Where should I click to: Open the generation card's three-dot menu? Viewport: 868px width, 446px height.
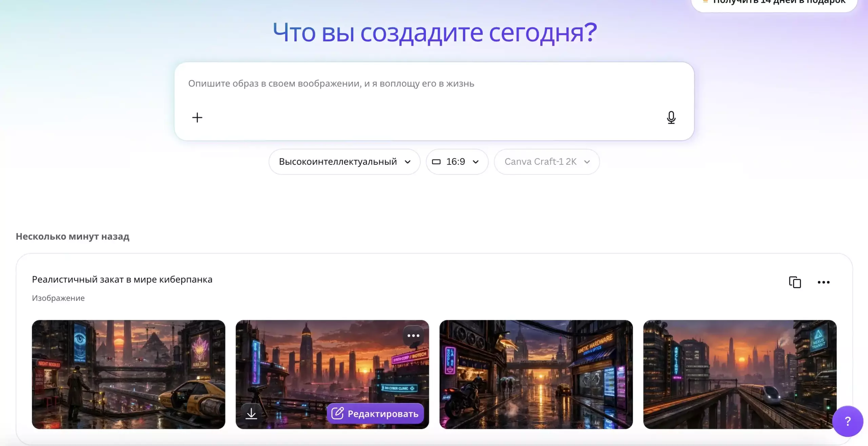824,282
